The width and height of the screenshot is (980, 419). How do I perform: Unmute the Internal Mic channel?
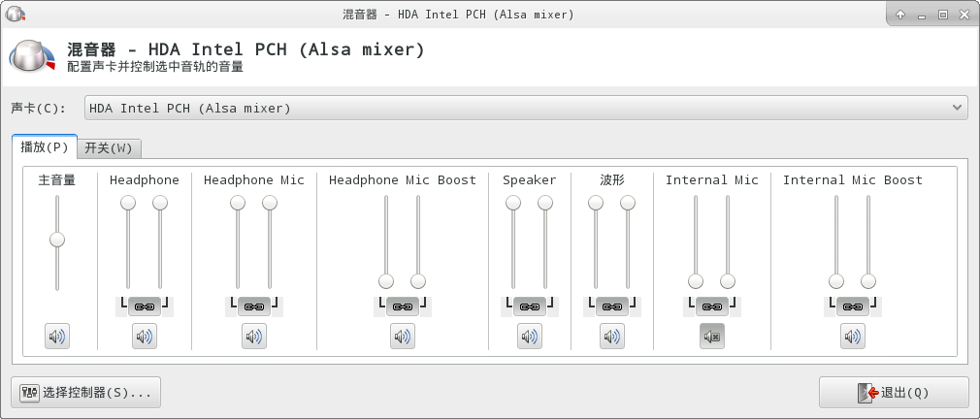712,337
